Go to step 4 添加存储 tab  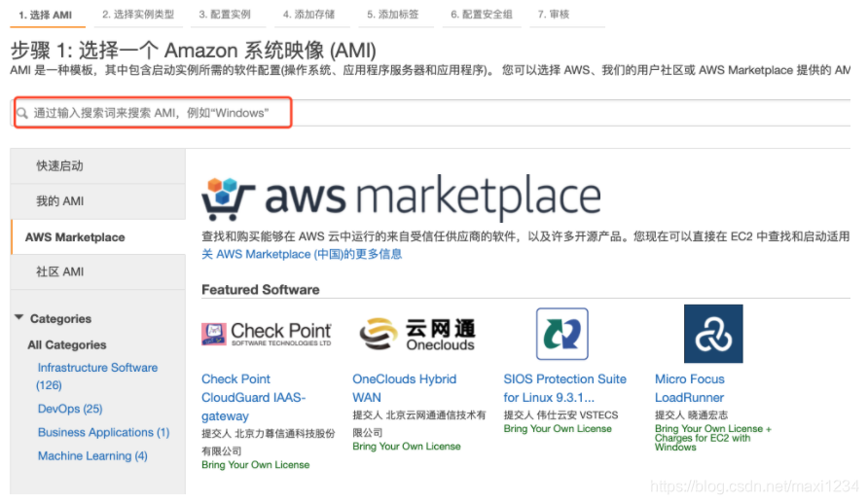[308, 15]
